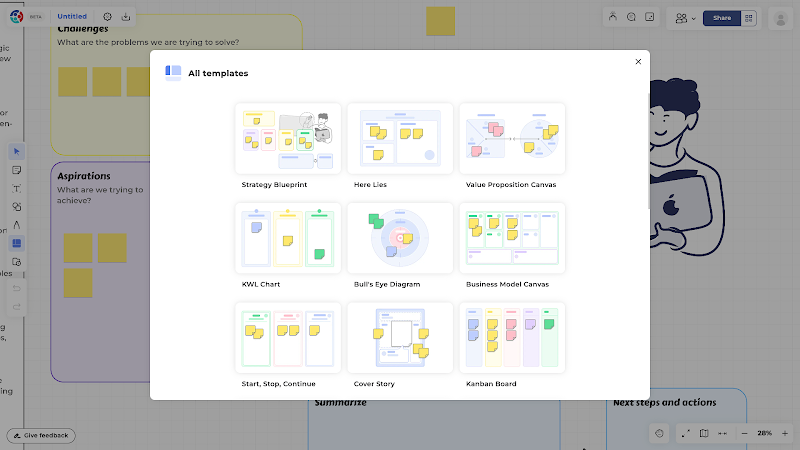
Task: Zoom in with the plus icon
Action: 785,433
